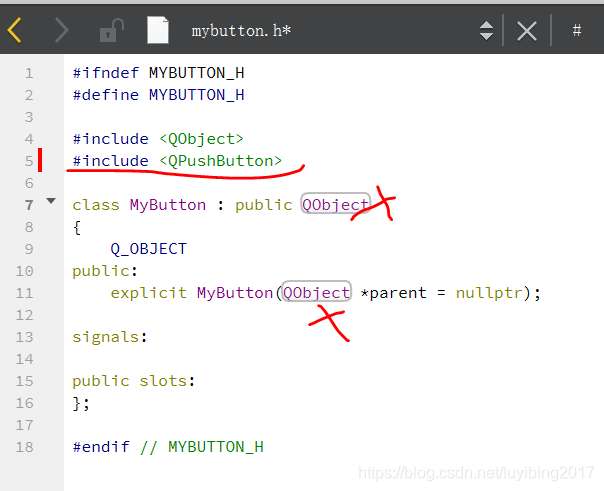Click line number 11 in gutter

point(25,293)
